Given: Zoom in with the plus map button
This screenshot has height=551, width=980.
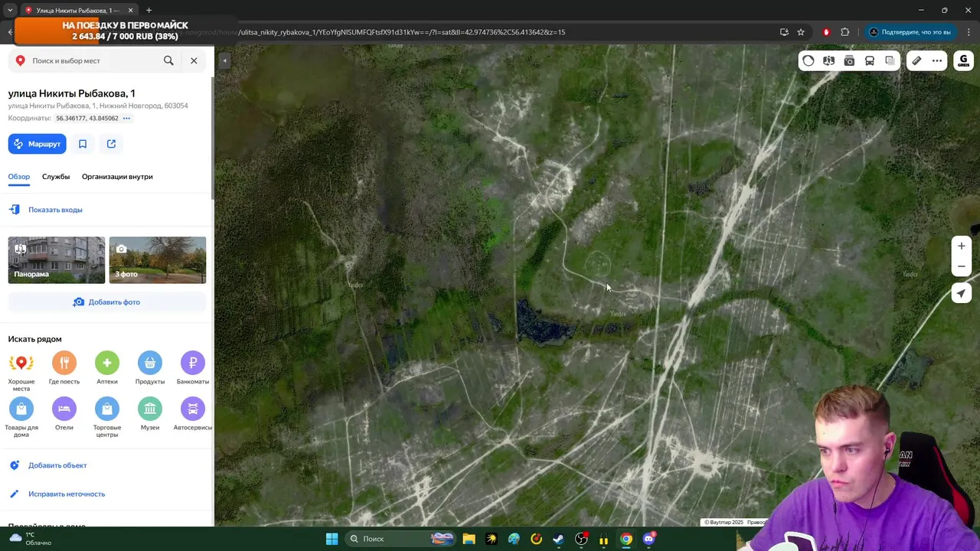Looking at the screenshot, I should pyautogui.click(x=962, y=246).
